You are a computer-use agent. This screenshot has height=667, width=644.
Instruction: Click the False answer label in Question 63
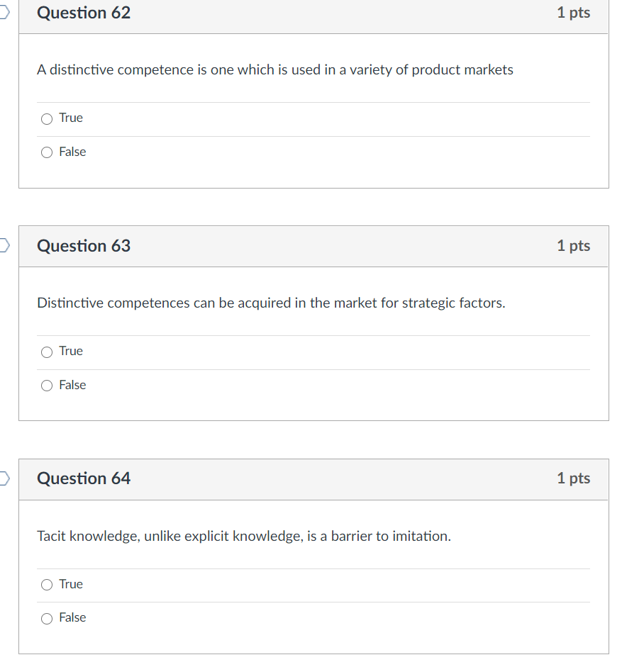74,385
